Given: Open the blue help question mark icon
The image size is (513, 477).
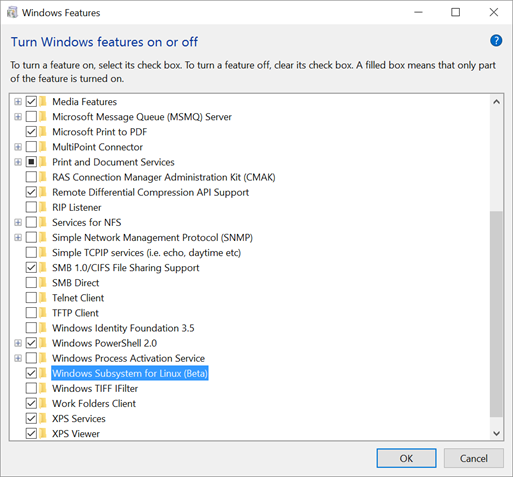Looking at the screenshot, I should [496, 41].
